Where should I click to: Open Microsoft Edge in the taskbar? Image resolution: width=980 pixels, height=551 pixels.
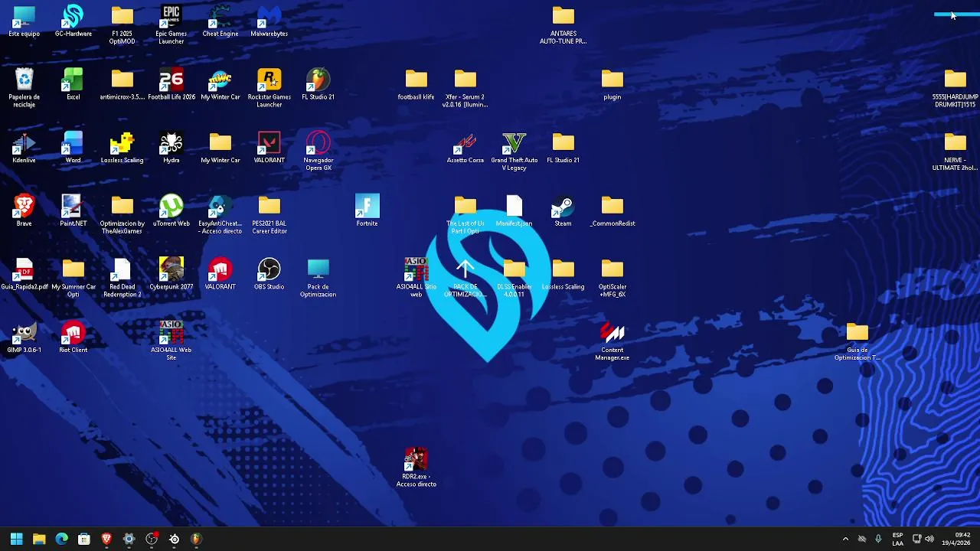pyautogui.click(x=61, y=539)
